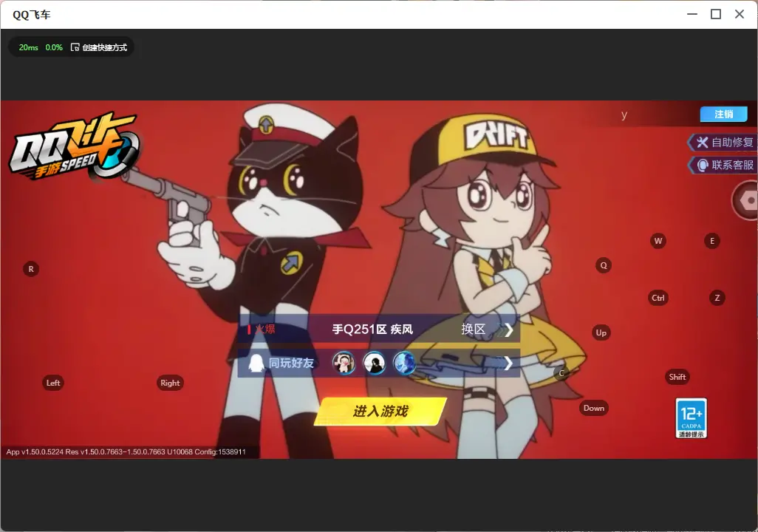The image size is (758, 532).
Task: Click the QQ飞车 Speed logo
Action: click(74, 146)
